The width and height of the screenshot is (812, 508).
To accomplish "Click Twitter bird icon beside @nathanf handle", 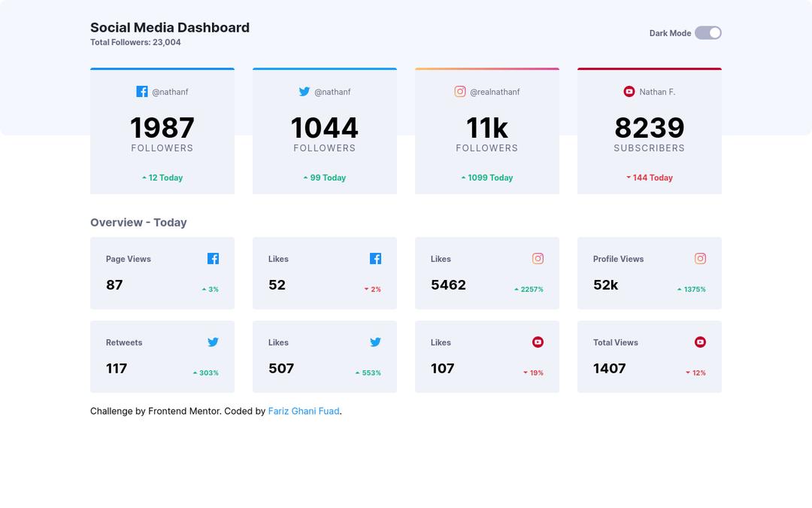I will click(304, 92).
